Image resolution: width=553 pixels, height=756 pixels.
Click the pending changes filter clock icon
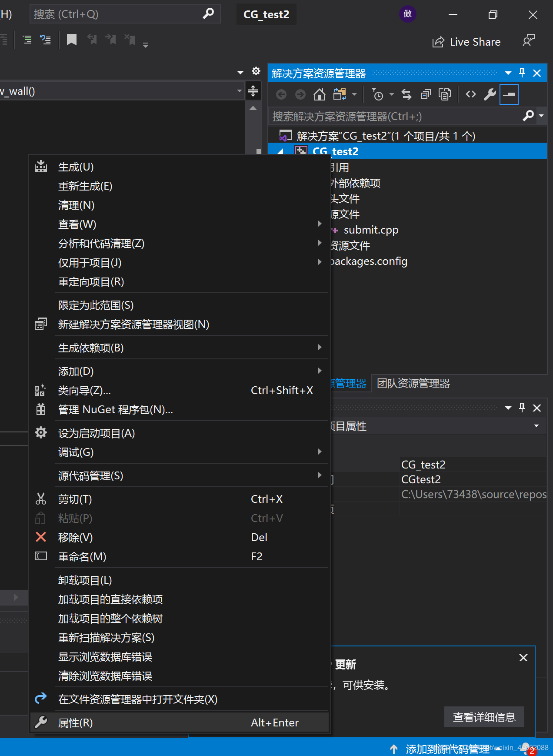(377, 94)
